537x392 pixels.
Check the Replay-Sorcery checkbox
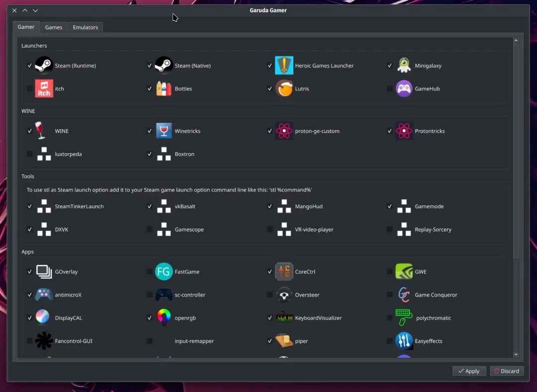pyautogui.click(x=389, y=229)
